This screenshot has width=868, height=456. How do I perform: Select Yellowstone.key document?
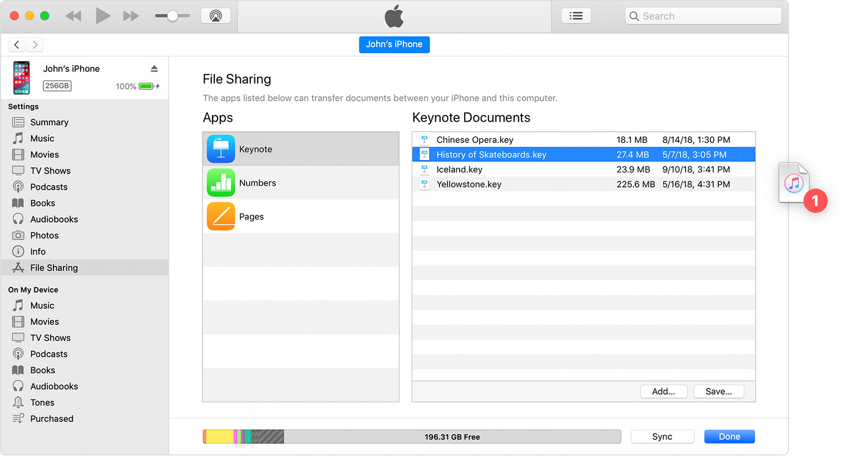(584, 184)
